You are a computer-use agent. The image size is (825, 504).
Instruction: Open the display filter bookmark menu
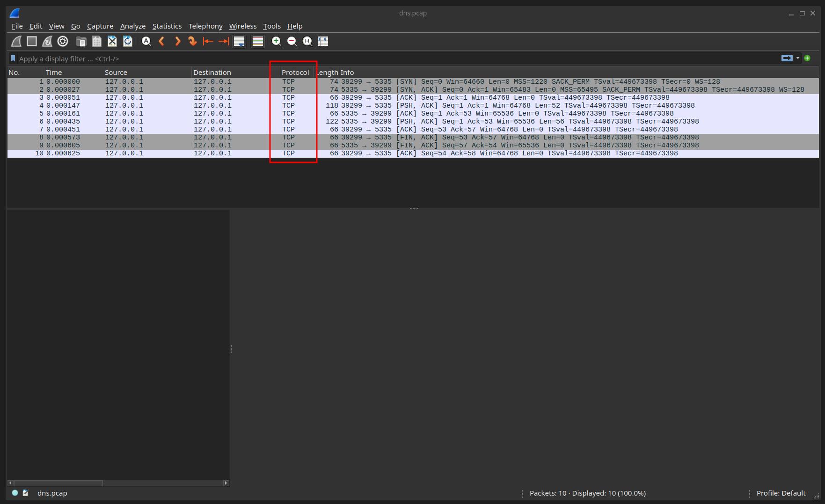click(13, 58)
